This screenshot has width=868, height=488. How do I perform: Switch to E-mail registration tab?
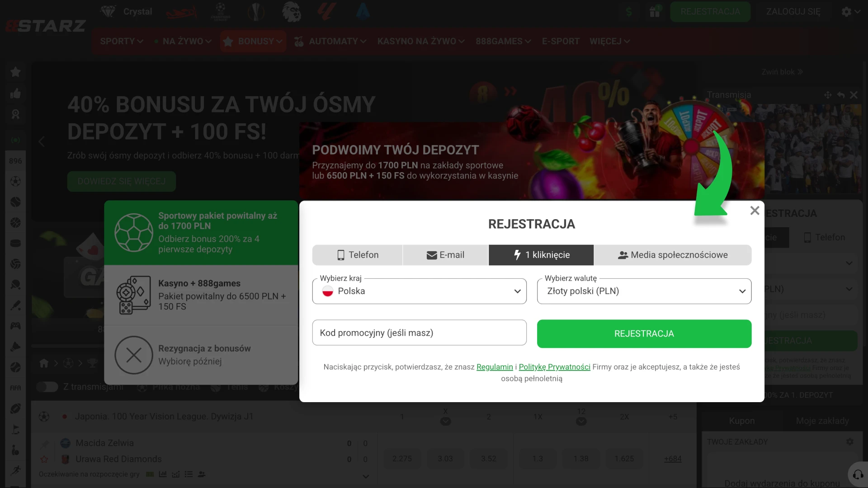tap(445, 255)
